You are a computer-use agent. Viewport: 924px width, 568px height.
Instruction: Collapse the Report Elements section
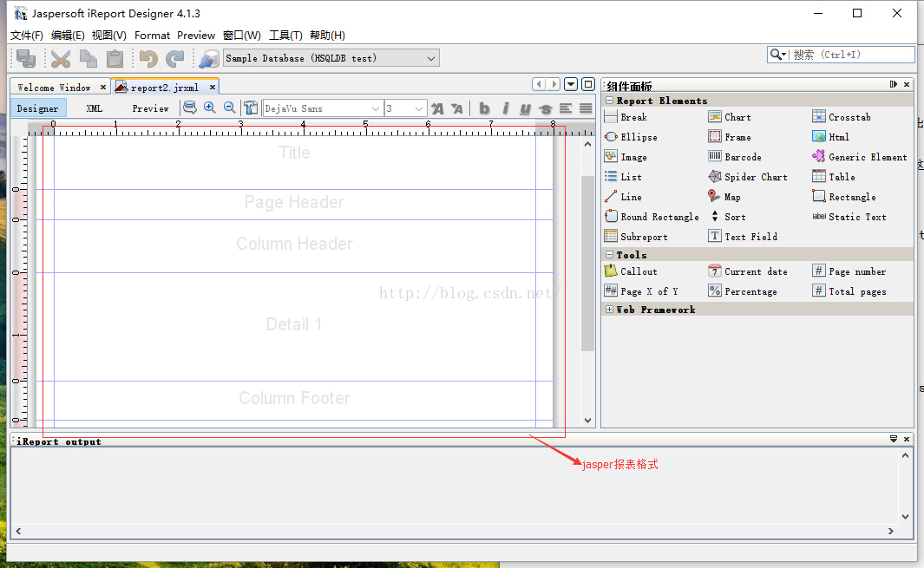pyautogui.click(x=609, y=101)
